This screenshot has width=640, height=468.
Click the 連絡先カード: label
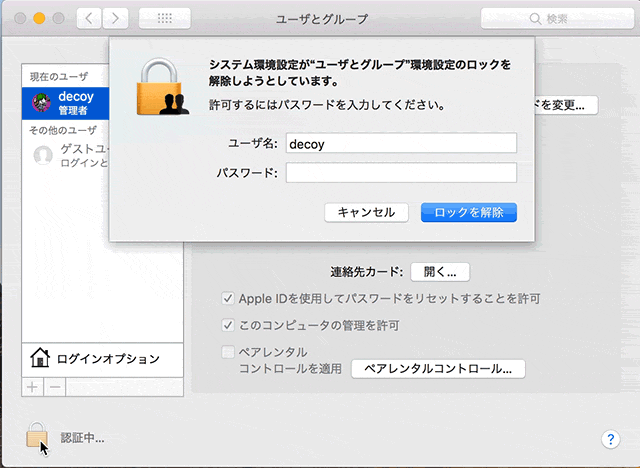click(367, 272)
